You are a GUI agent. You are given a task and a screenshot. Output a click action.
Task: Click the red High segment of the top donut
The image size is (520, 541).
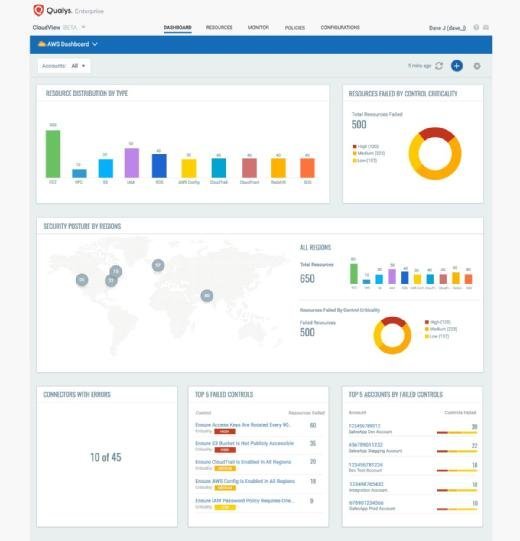(x=436, y=133)
